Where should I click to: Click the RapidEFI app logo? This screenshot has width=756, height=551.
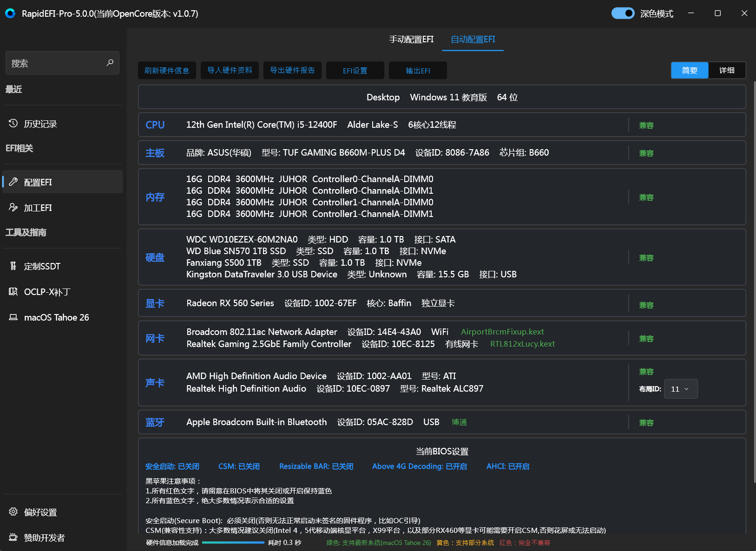coord(10,13)
